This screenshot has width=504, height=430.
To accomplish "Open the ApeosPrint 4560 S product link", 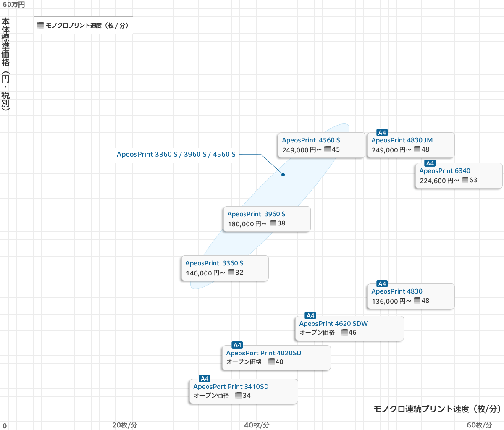I will [x=311, y=140].
